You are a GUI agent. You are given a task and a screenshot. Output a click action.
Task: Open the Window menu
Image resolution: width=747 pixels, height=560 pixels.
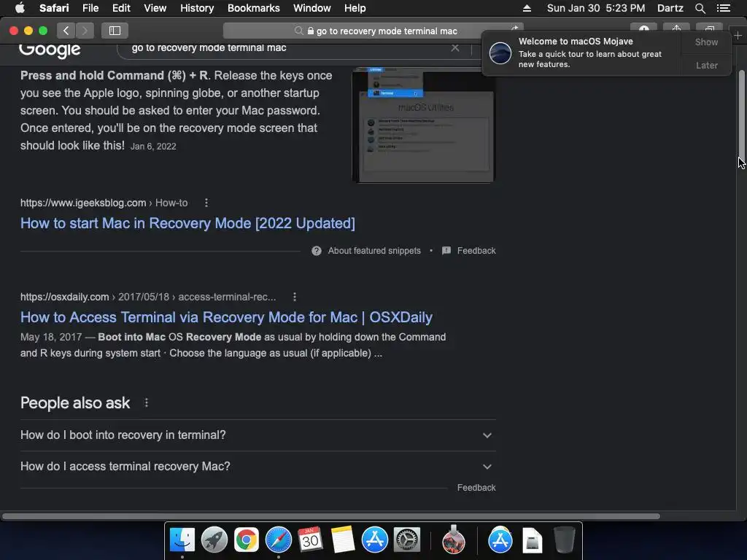[311, 8]
